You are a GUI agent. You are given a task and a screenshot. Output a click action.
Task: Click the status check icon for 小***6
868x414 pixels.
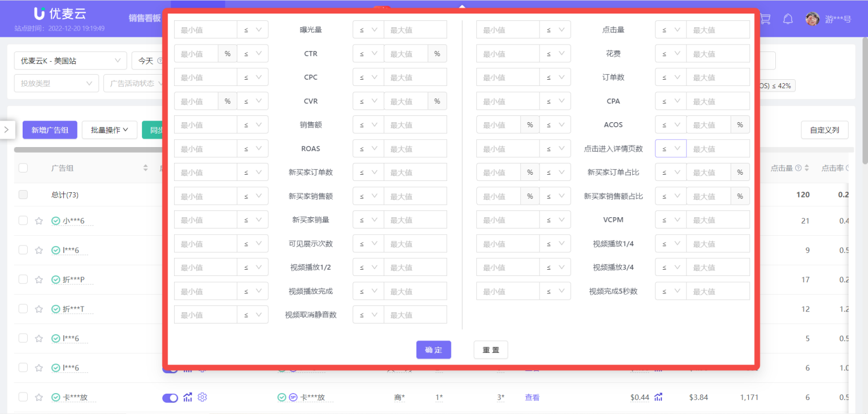tap(55, 221)
